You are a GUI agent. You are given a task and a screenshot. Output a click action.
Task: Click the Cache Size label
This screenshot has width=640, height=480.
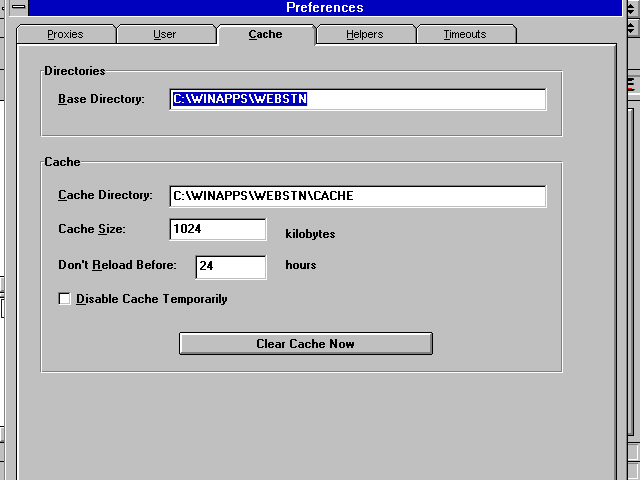tap(92, 230)
